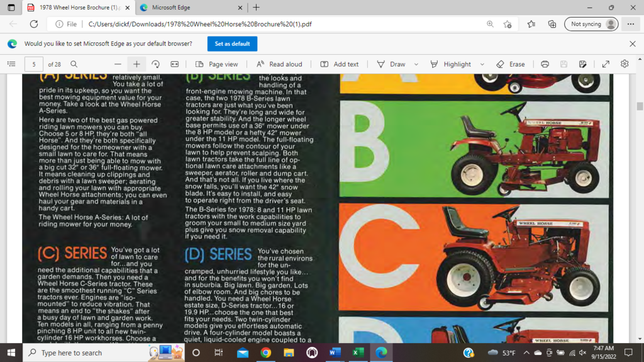
Task: Click the Set as default button
Action: [232, 43]
